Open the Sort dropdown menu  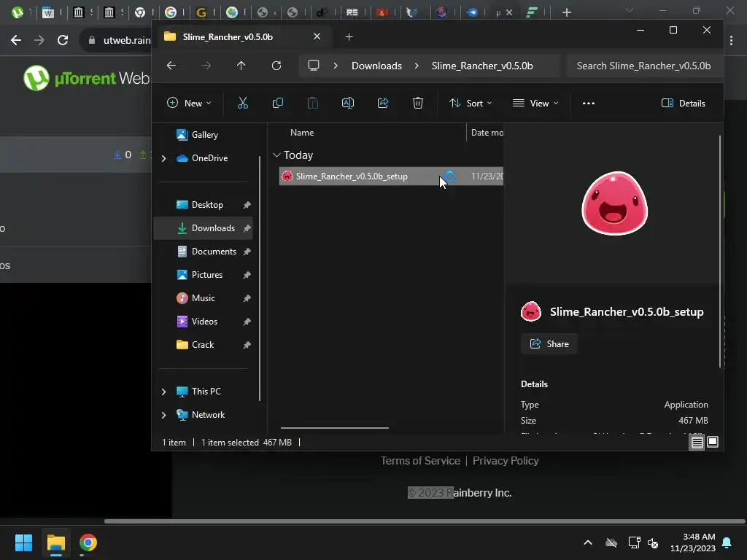click(471, 103)
